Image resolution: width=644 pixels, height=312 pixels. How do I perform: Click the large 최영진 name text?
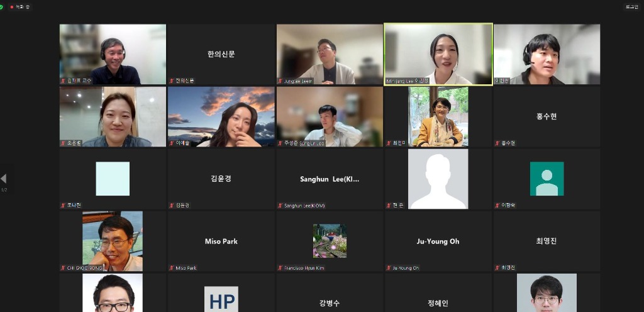(x=547, y=241)
